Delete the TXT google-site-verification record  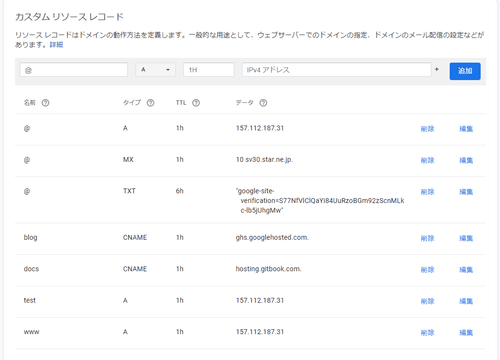(x=427, y=192)
